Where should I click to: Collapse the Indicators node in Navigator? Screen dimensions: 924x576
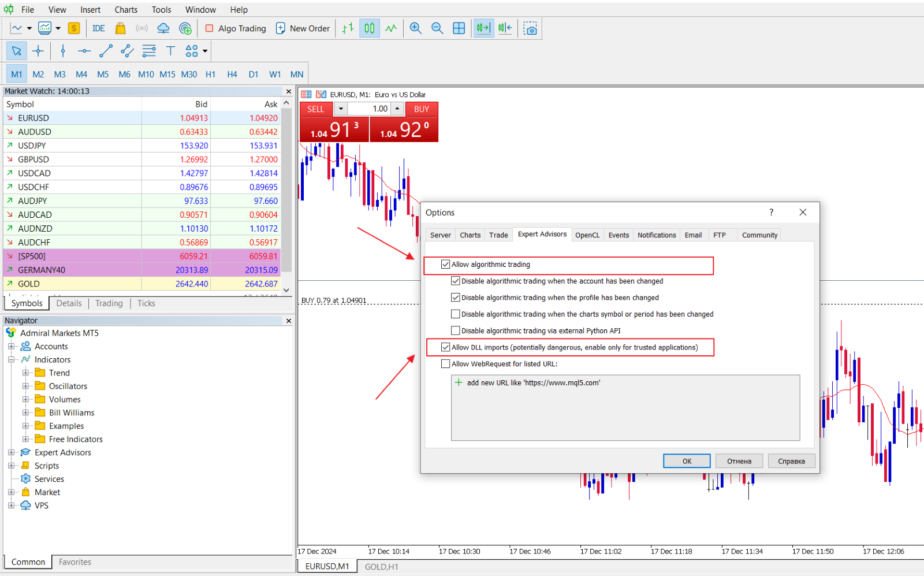click(11, 360)
